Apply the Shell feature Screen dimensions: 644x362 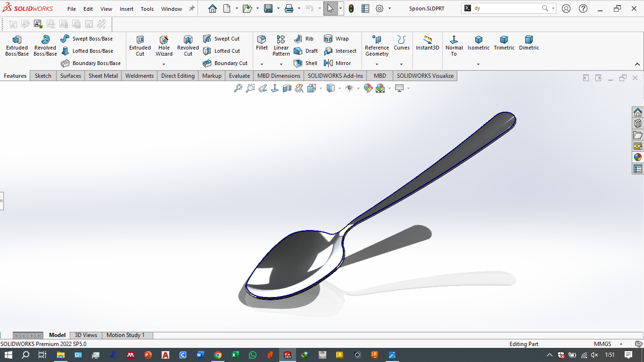point(306,63)
